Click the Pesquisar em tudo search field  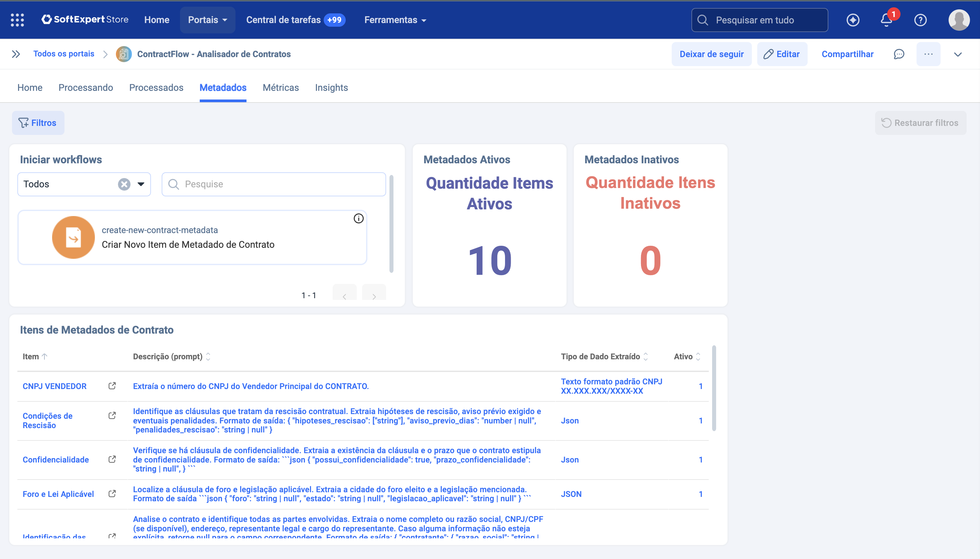760,20
